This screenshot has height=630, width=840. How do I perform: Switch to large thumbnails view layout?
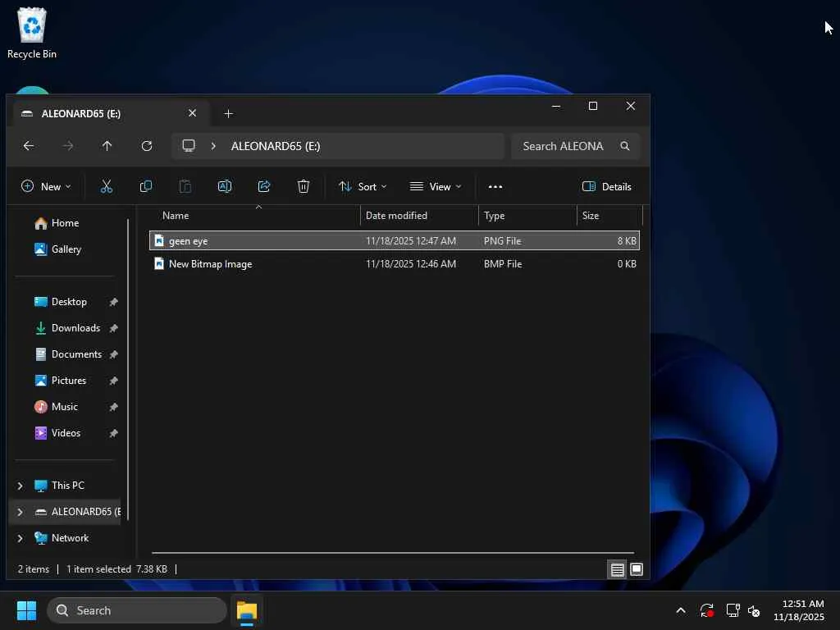(x=637, y=569)
